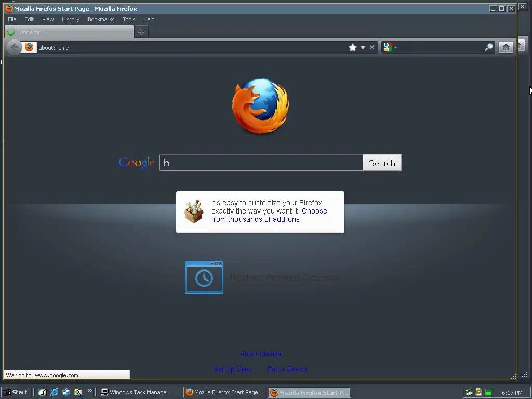The image size is (532, 399).
Task: Click the 6:17 PM clock
Action: point(512,393)
